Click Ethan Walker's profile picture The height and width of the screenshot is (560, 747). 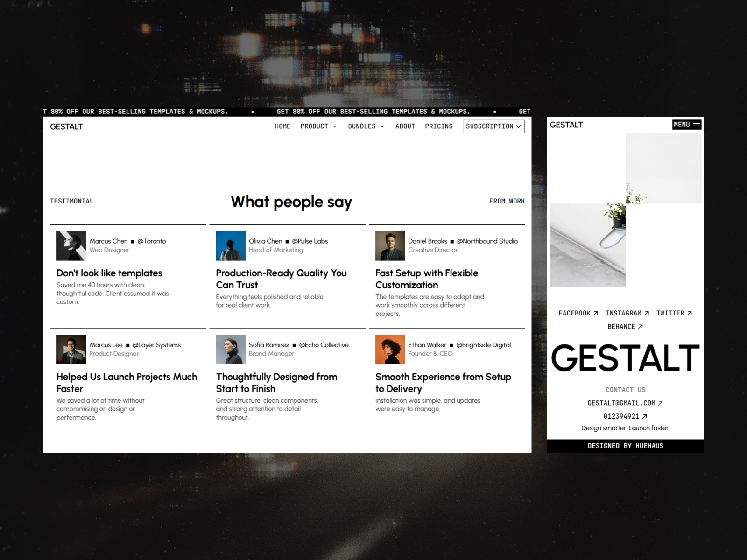click(389, 350)
